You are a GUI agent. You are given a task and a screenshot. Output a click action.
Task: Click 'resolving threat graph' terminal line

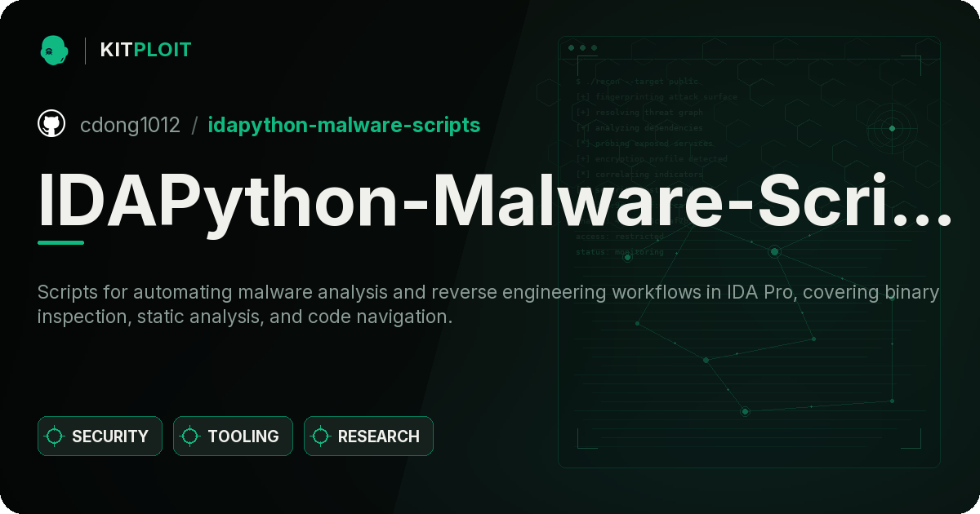point(639,113)
